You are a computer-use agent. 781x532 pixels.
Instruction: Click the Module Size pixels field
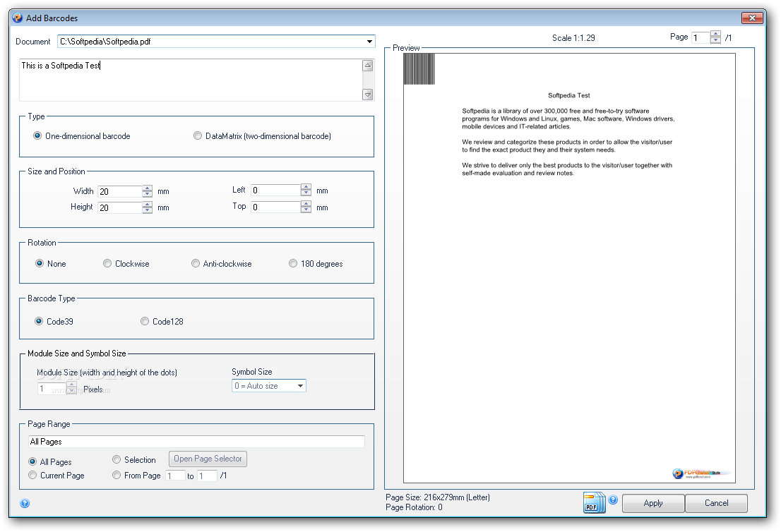tap(52, 389)
